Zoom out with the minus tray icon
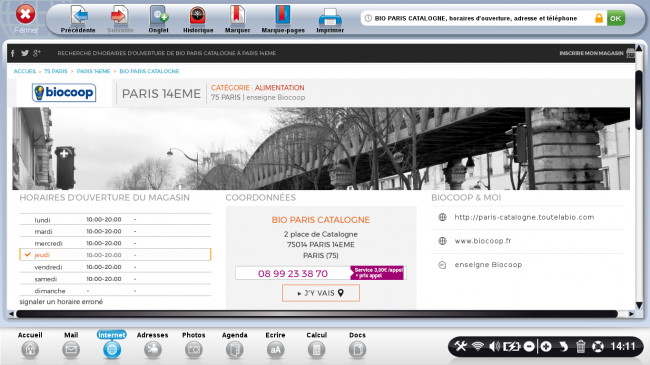The image size is (650, 365). [x=529, y=346]
